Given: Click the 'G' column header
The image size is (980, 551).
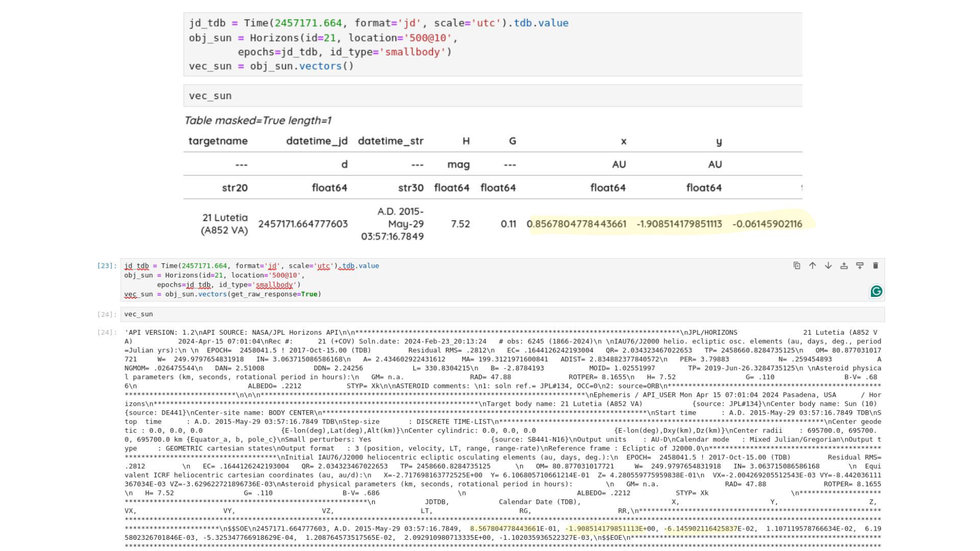Looking at the screenshot, I should tap(512, 141).
